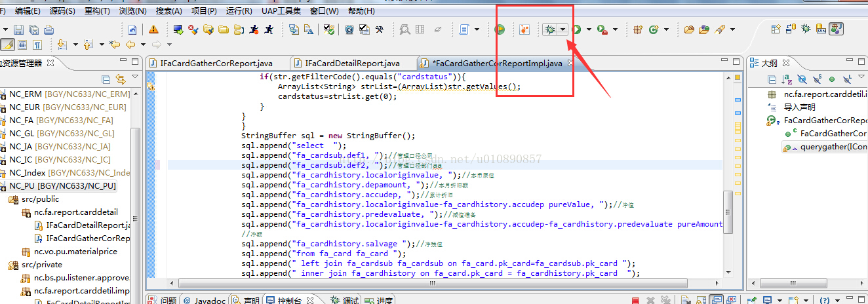This screenshot has height=304, width=868.
Task: Click the orange dots icon left of Debug
Action: 524,29
